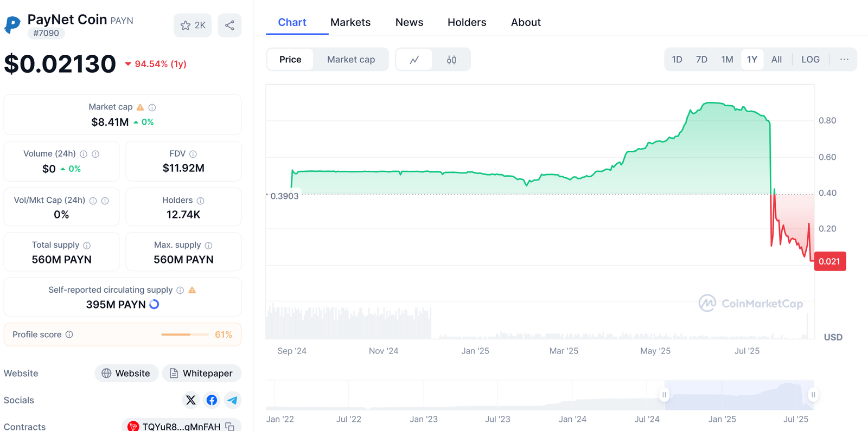
Task: Open the Holders tab
Action: pos(467,22)
